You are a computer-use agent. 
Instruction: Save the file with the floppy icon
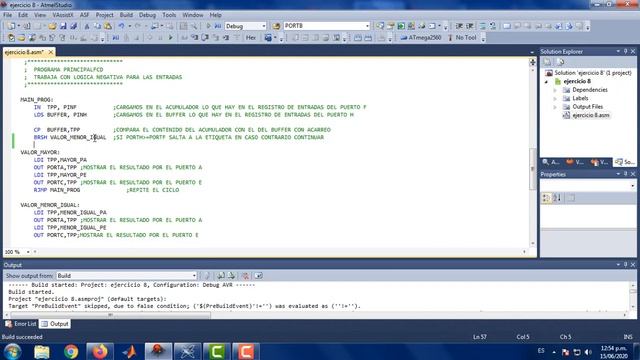point(63,26)
